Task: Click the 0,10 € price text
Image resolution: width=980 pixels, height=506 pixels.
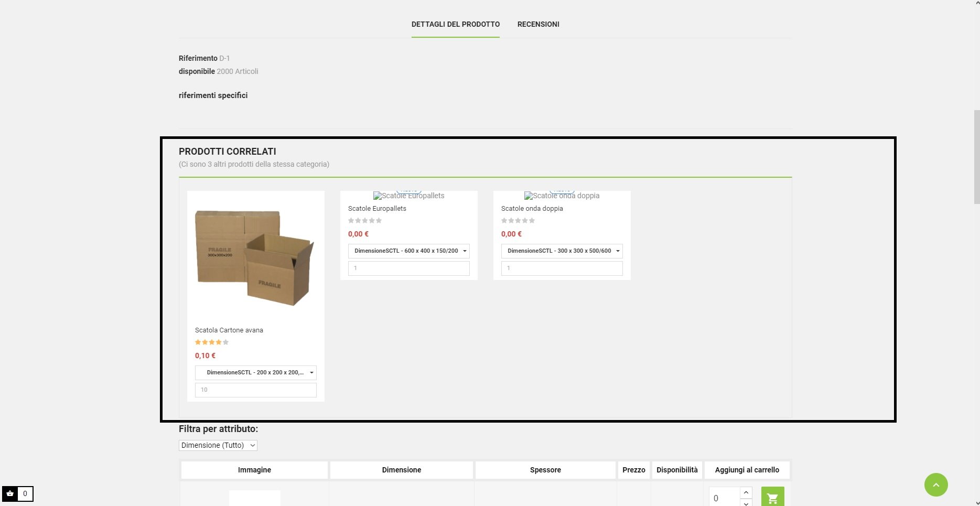Action: click(x=206, y=356)
